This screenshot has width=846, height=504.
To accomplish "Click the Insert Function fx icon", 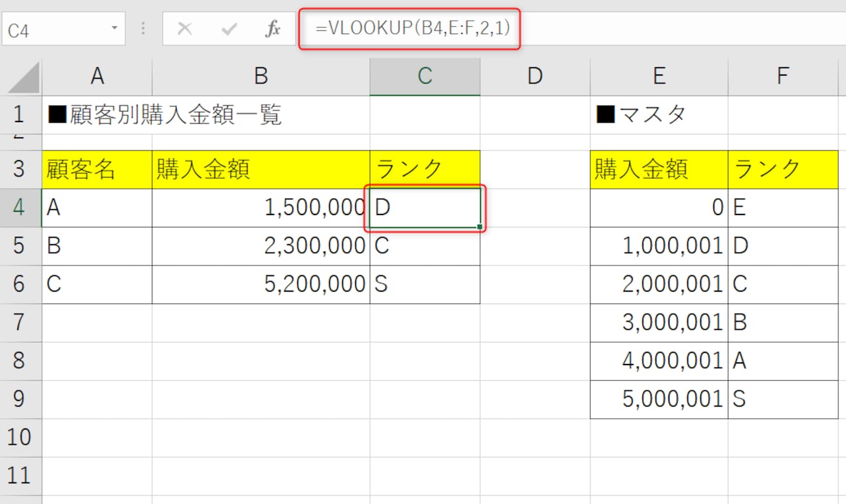I will 273,28.
